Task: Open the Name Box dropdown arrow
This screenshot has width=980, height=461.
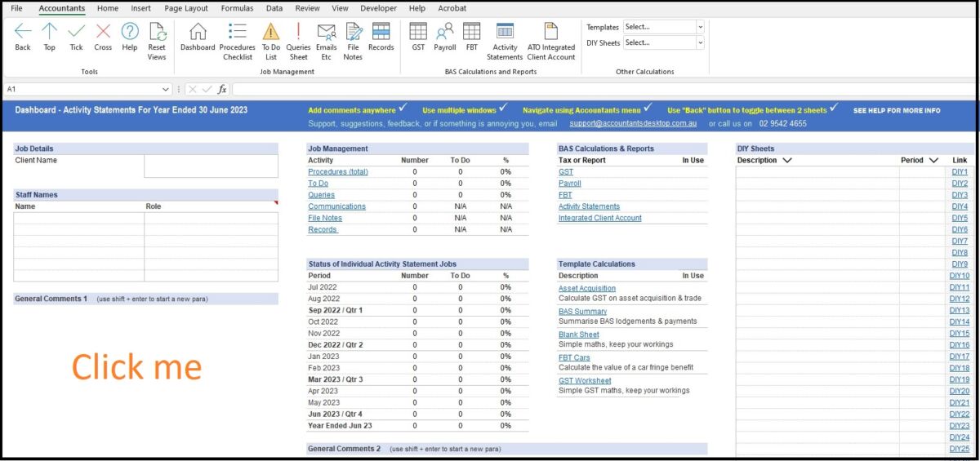Action: tap(166, 89)
